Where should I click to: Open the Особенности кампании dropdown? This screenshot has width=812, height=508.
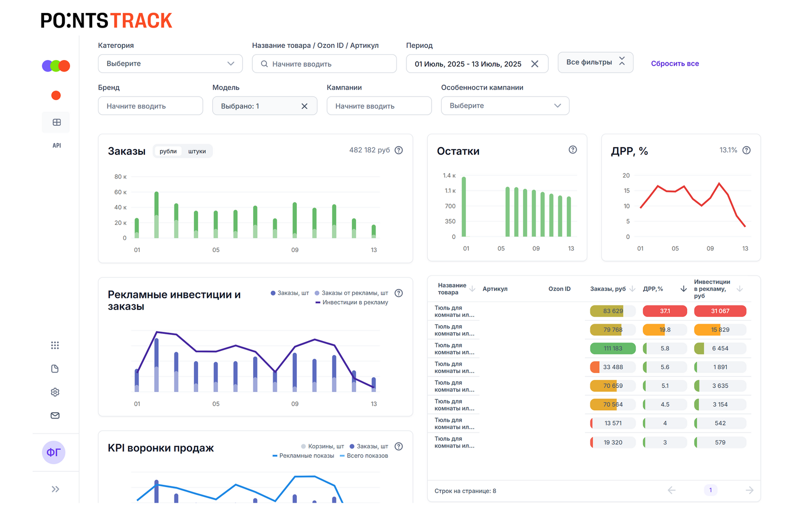point(505,105)
